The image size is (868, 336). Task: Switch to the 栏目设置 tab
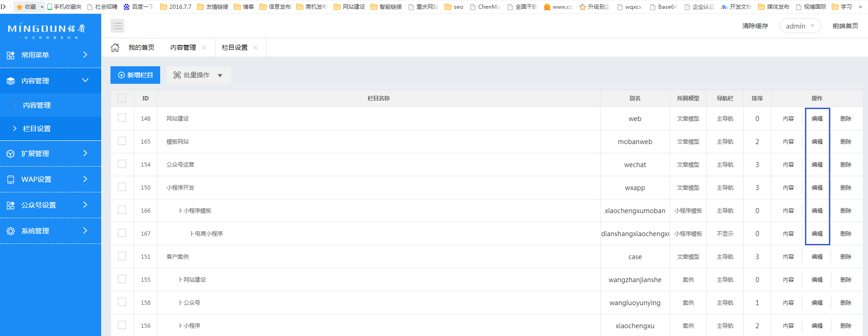[235, 47]
